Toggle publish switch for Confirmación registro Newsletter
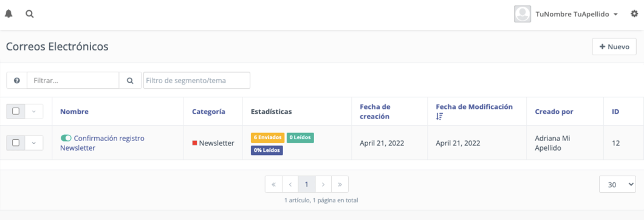The height and width of the screenshot is (220, 644). pyautogui.click(x=66, y=138)
